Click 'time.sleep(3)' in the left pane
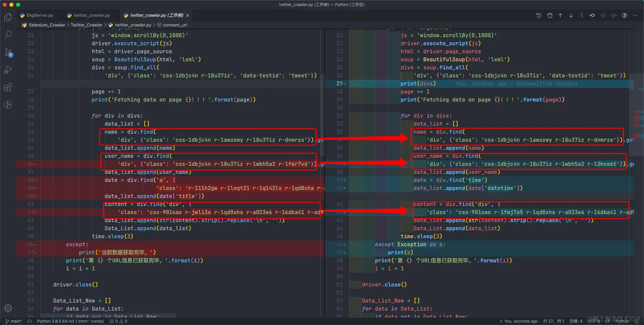This screenshot has height=325, width=644. [112, 237]
